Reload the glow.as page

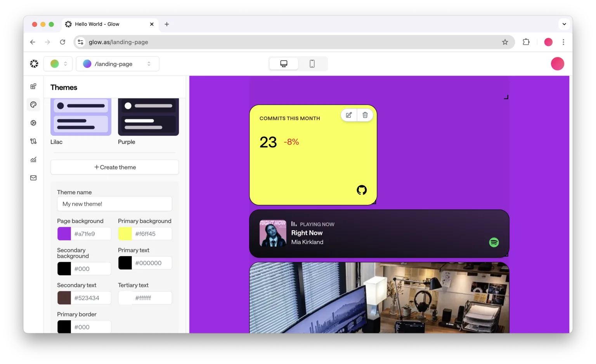[62, 42]
